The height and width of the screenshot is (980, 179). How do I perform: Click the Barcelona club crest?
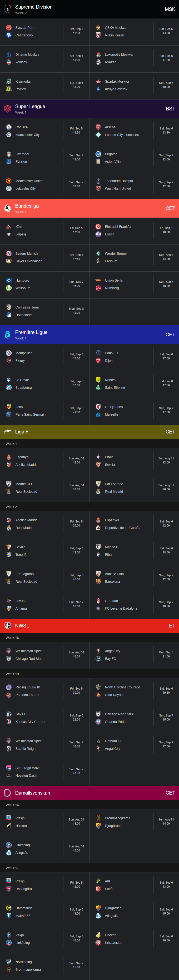tap(98, 581)
